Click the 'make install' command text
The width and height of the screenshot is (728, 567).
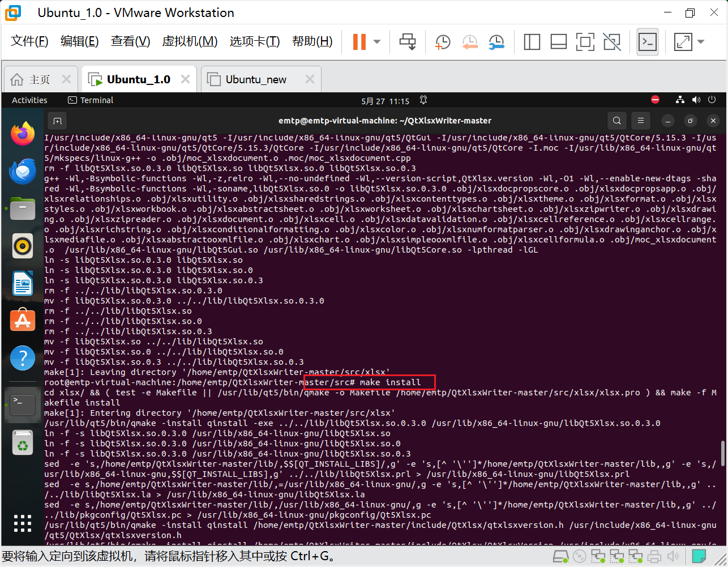pos(390,382)
